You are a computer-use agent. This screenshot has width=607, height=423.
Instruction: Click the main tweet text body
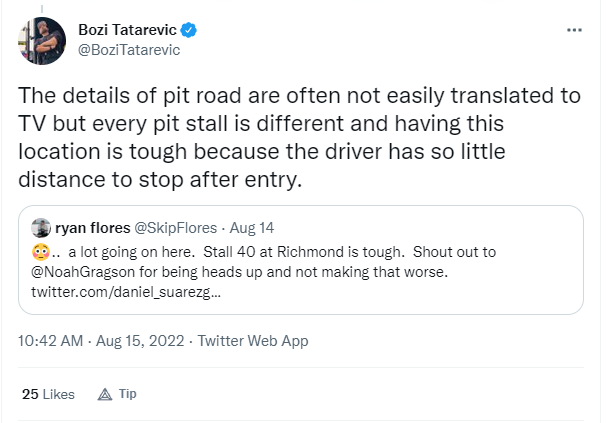point(299,137)
